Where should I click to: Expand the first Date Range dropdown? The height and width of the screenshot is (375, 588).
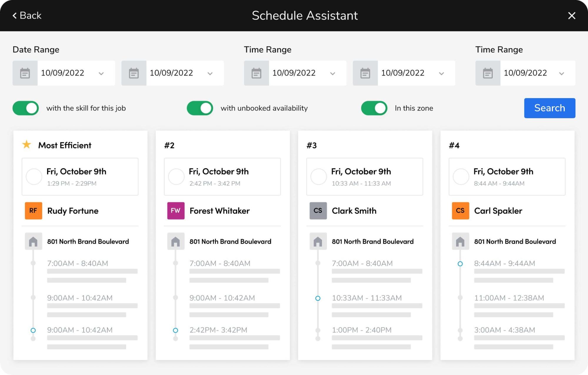[101, 73]
